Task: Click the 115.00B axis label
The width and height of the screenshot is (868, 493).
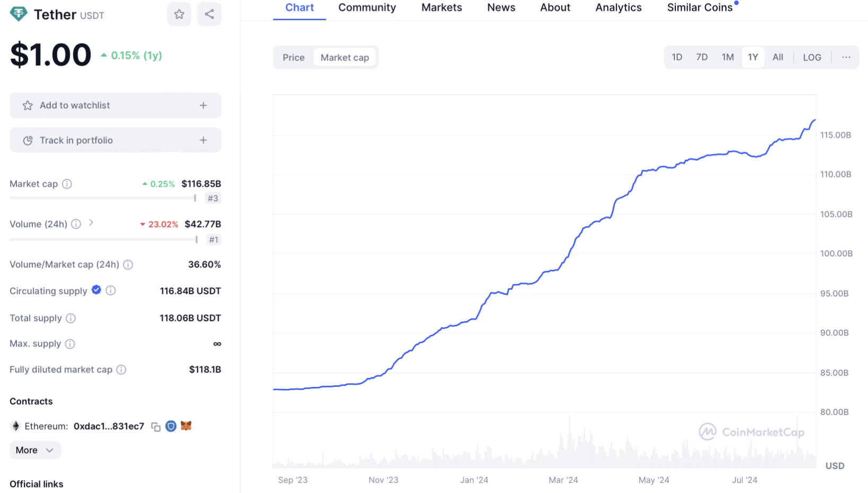Action: 836,135
